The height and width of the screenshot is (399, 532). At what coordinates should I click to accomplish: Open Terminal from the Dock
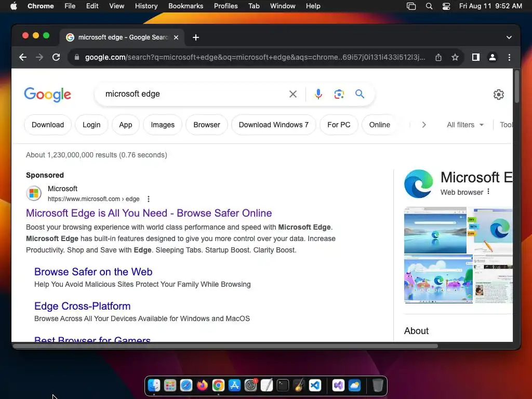(x=283, y=385)
